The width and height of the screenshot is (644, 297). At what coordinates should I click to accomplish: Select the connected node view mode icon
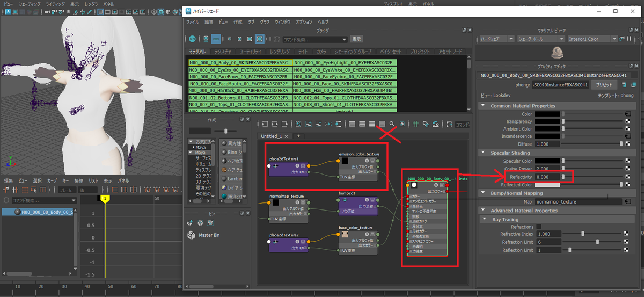[x=362, y=124]
